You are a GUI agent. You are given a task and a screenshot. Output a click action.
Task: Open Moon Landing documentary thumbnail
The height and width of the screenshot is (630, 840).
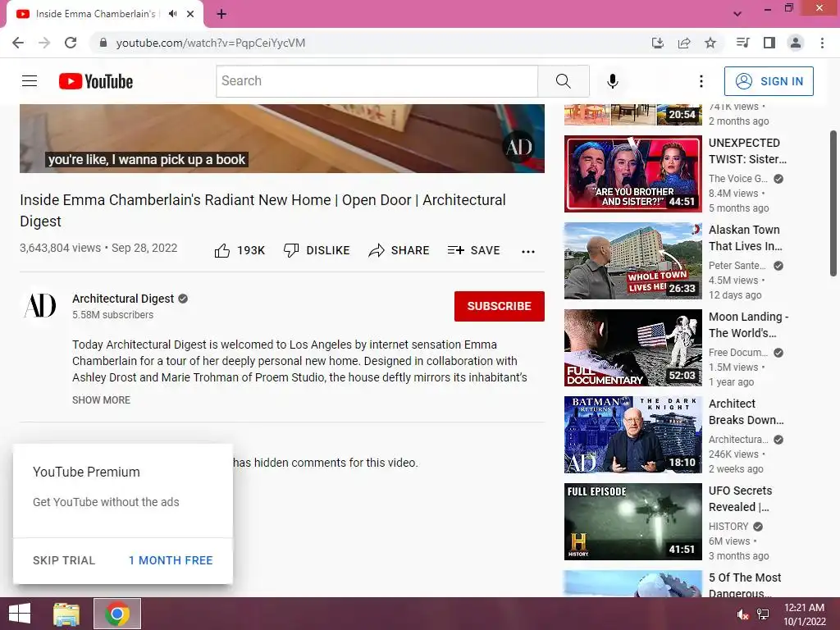[633, 348]
